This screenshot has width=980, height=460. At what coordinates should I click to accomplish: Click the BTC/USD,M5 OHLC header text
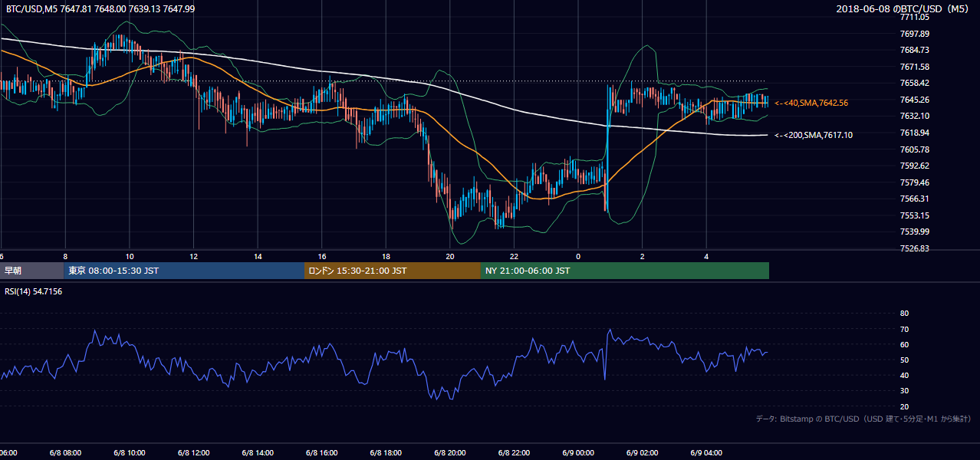click(x=100, y=8)
